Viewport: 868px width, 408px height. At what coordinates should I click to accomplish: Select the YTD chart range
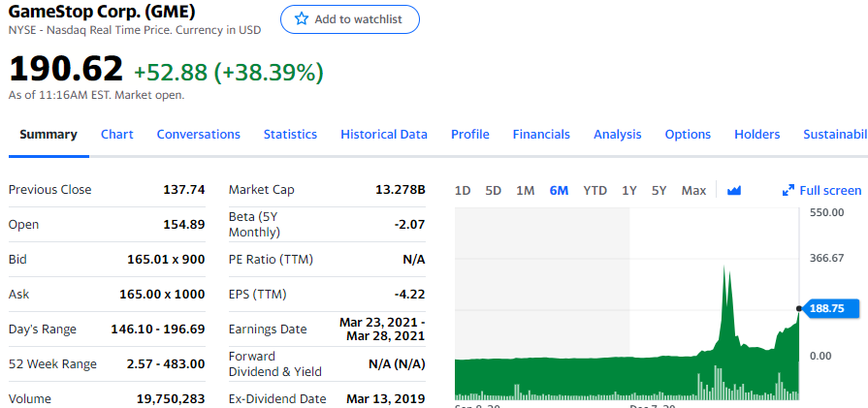(595, 191)
